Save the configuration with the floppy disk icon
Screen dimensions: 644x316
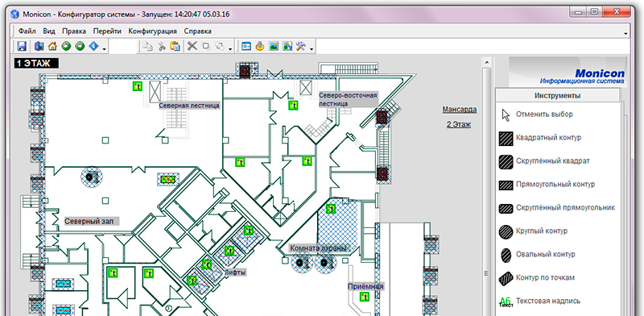[x=22, y=46]
